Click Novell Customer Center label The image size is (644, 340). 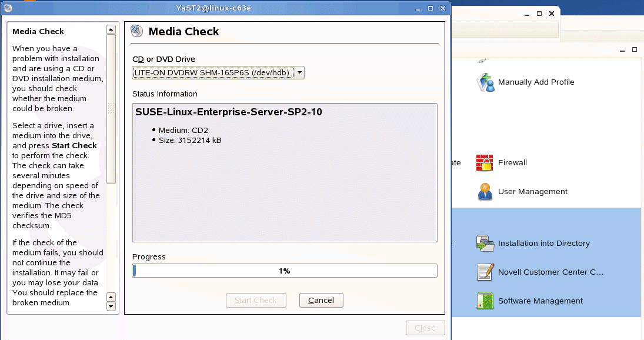550,272
